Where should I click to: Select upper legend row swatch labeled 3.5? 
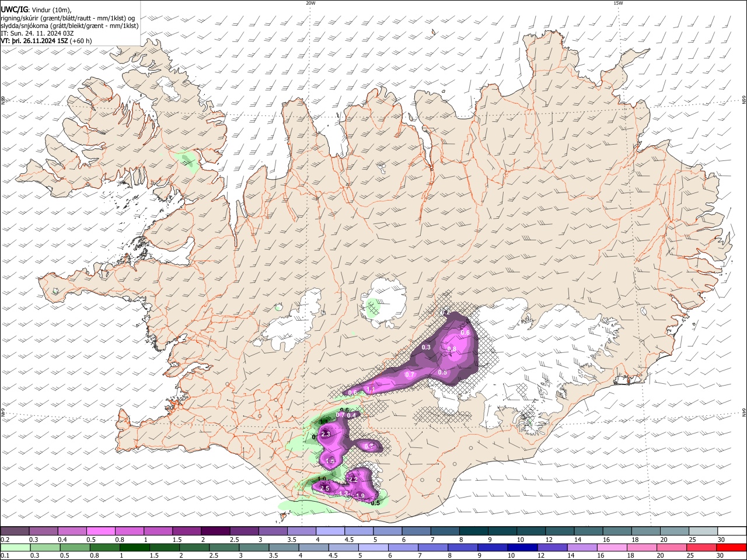302,531
